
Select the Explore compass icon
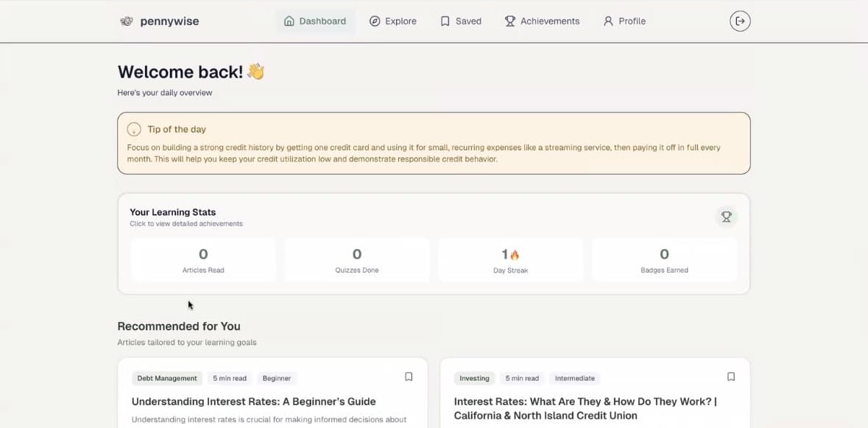pos(375,21)
